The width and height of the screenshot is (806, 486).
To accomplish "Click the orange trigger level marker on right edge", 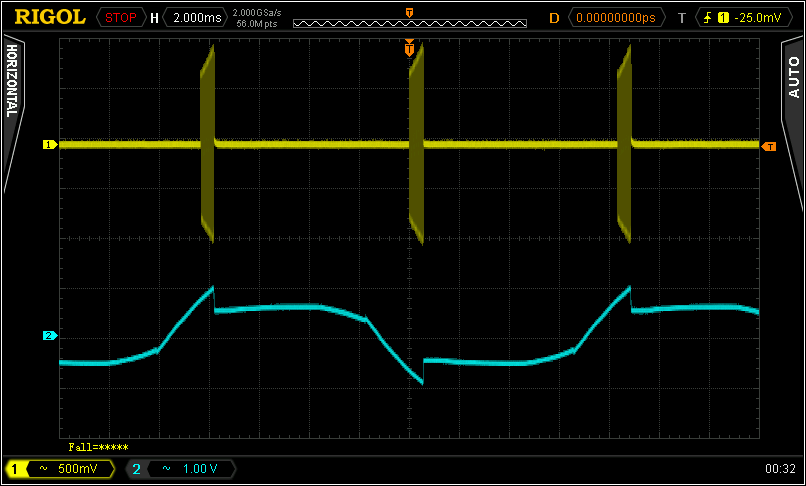I will pyautogui.click(x=768, y=146).
